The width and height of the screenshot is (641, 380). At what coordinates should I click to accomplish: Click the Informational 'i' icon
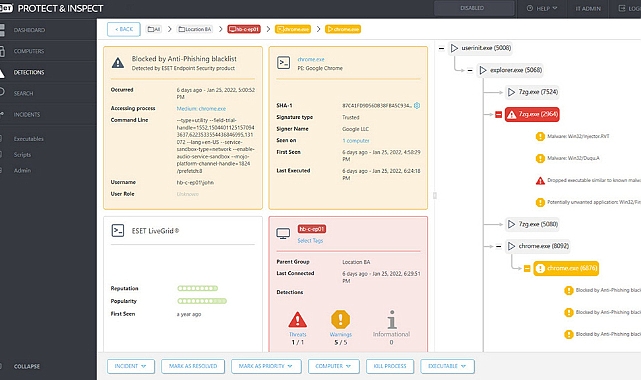[392, 320]
